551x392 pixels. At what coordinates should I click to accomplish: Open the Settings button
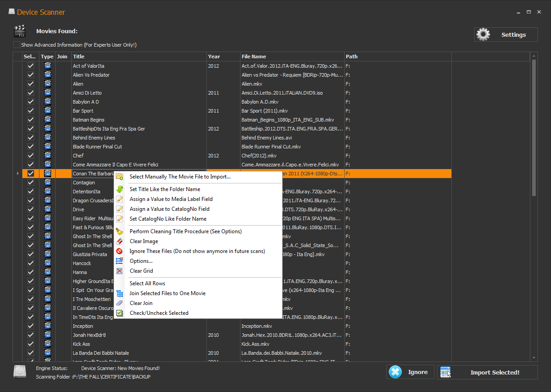coord(506,35)
